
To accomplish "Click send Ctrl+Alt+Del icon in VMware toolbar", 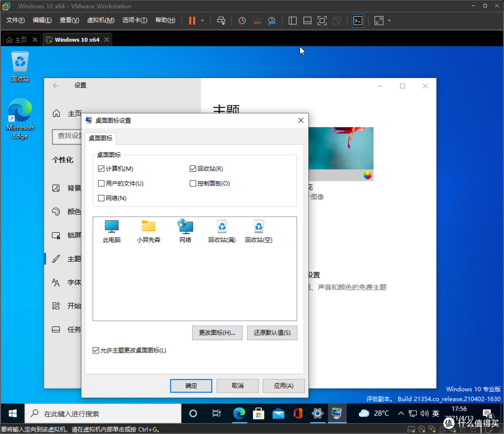I will 221,21.
